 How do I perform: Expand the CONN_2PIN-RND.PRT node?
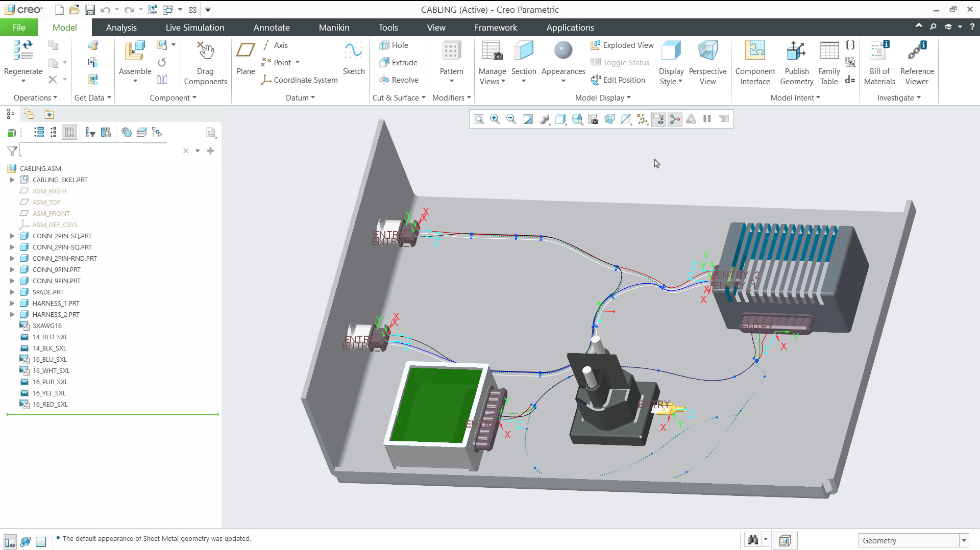pos(12,258)
